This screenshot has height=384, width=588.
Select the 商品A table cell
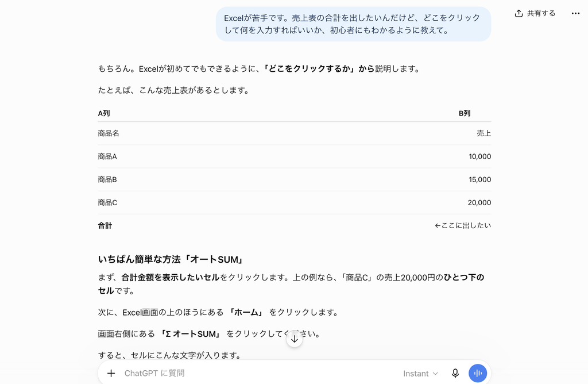point(107,156)
